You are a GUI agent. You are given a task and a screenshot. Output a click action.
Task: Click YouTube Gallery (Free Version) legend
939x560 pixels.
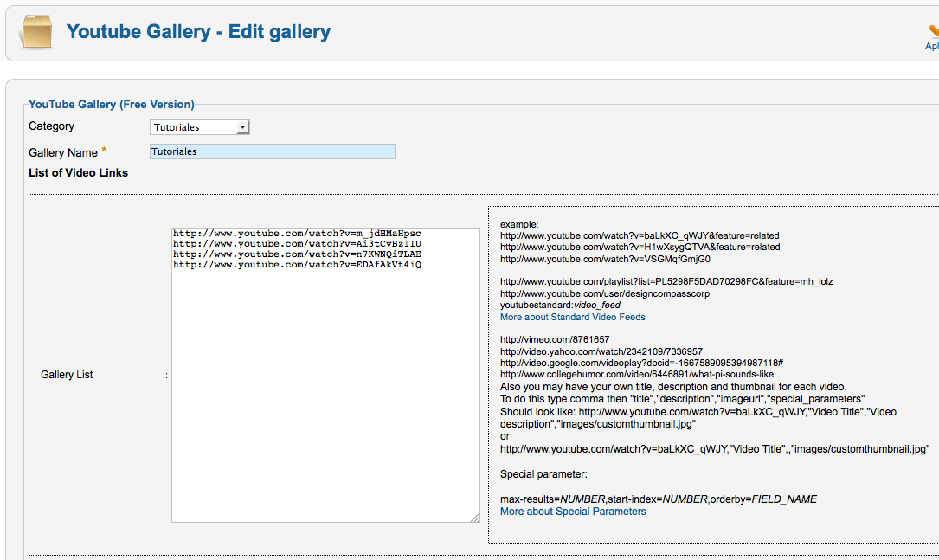(112, 104)
